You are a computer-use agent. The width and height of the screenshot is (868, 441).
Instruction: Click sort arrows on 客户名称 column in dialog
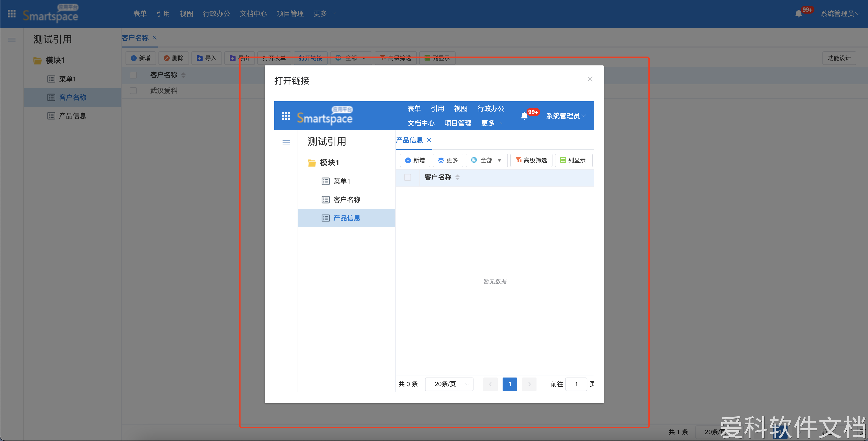pos(457,177)
